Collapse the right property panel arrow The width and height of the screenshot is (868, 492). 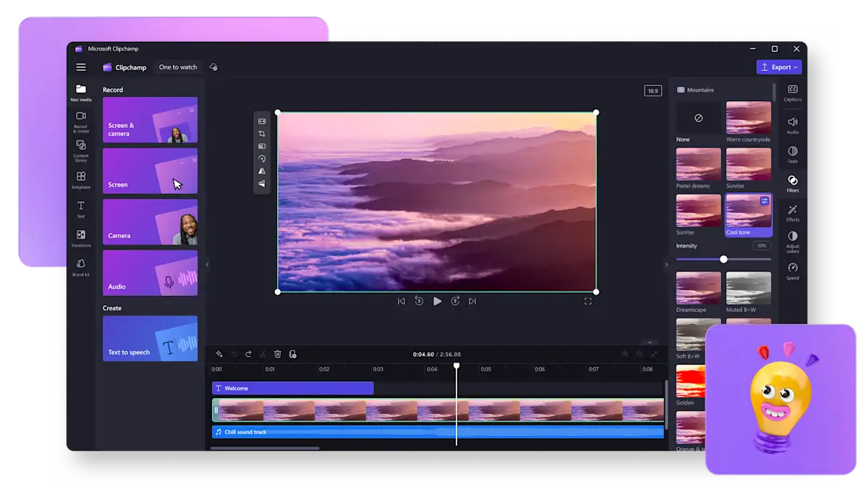[x=666, y=265]
